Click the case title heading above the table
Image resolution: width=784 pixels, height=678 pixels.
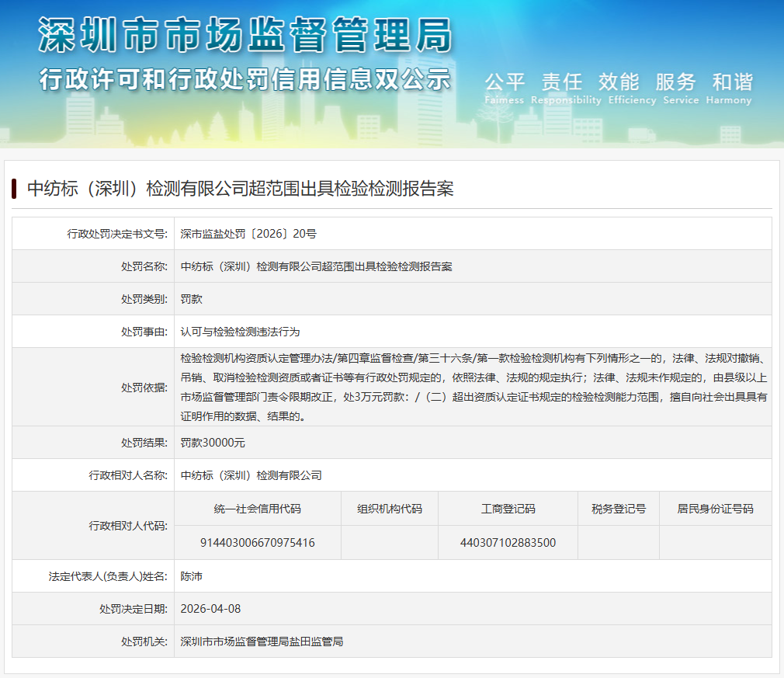point(240,188)
